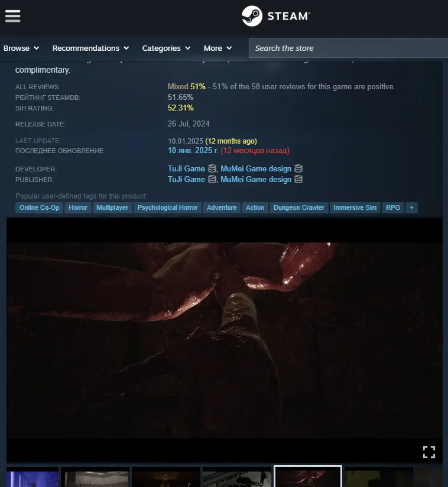Screen dimensions: 448x487
Task: Open the hamburger menu
Action: coord(13,16)
